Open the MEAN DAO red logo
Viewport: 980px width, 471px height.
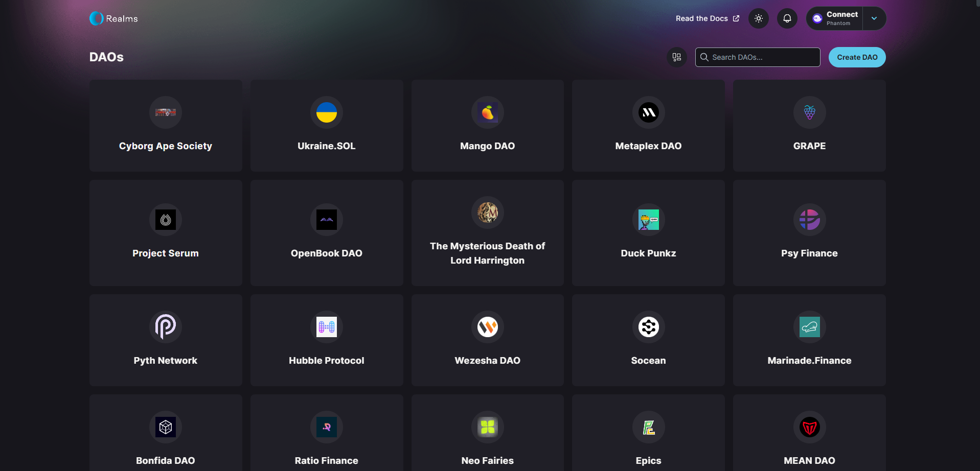(x=810, y=427)
